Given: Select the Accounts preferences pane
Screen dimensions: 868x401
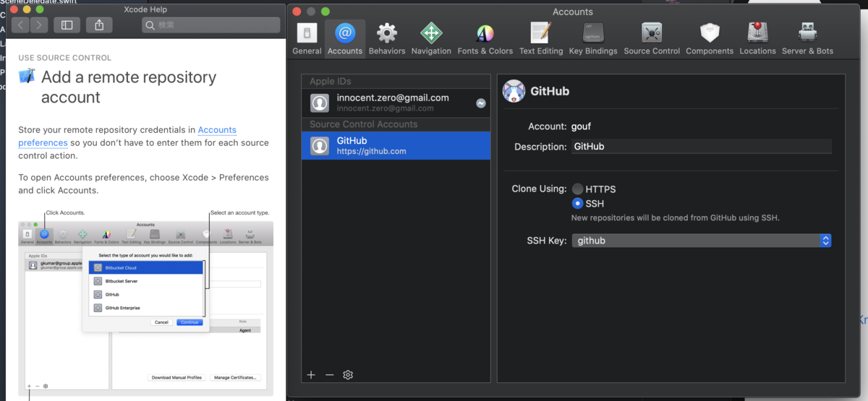Looking at the screenshot, I should pos(345,39).
